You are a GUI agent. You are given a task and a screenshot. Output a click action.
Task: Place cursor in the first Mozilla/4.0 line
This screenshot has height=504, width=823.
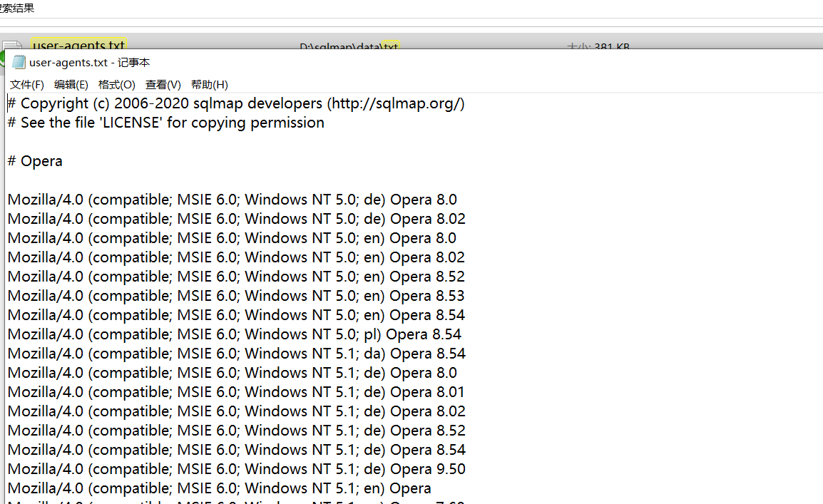tap(232, 199)
